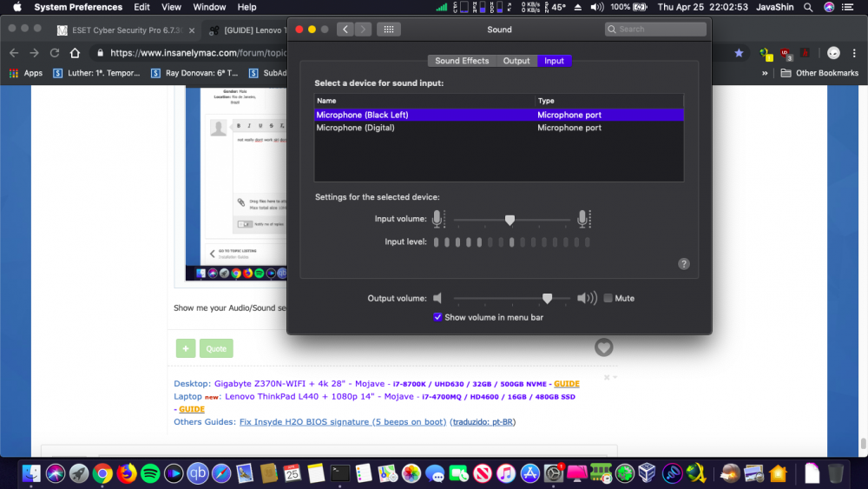Open the Chrome three-dot menu
Image resolution: width=868 pixels, height=489 pixels.
pyautogui.click(x=854, y=53)
